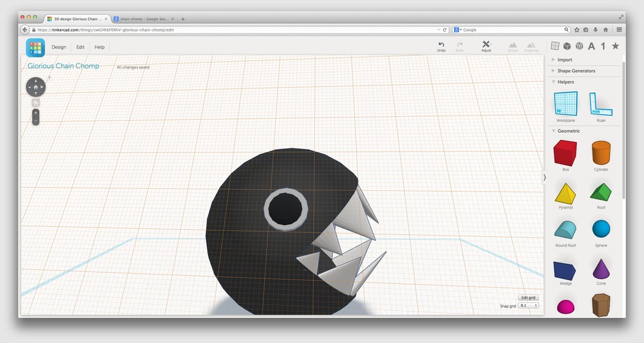644x343 pixels.
Task: Select the polyhedron shapes icon
Action: click(579, 46)
